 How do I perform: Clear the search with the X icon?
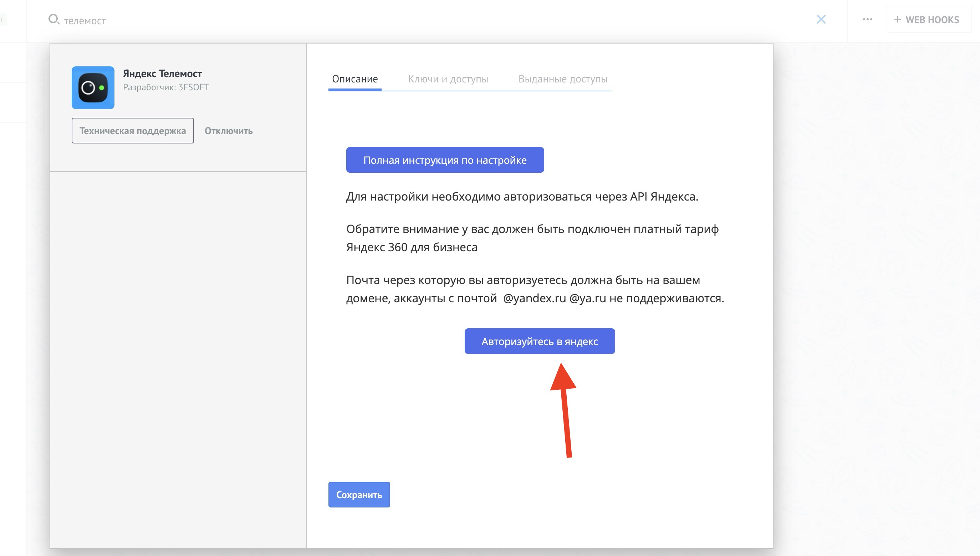pyautogui.click(x=821, y=20)
